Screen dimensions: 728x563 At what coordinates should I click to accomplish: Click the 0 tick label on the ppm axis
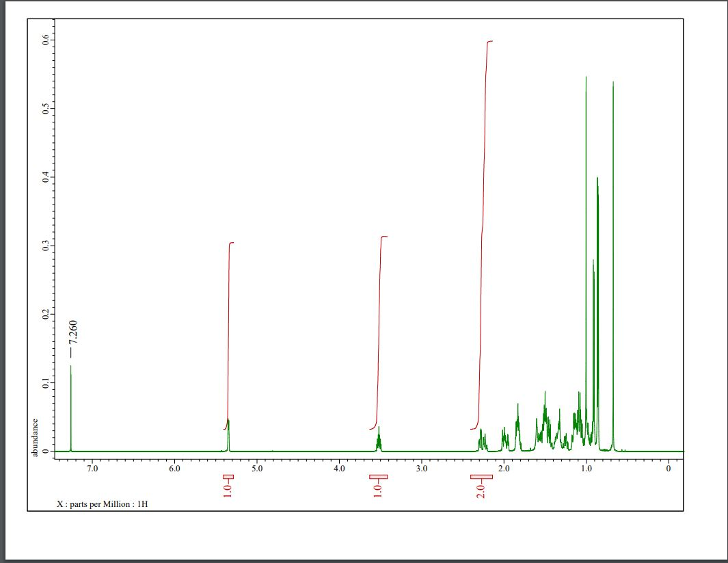click(669, 469)
